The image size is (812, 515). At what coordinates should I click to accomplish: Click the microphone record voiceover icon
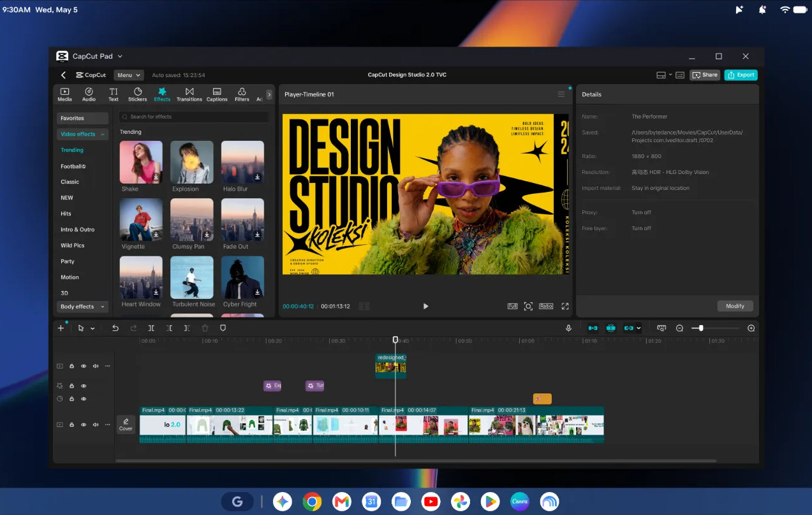[x=568, y=328]
